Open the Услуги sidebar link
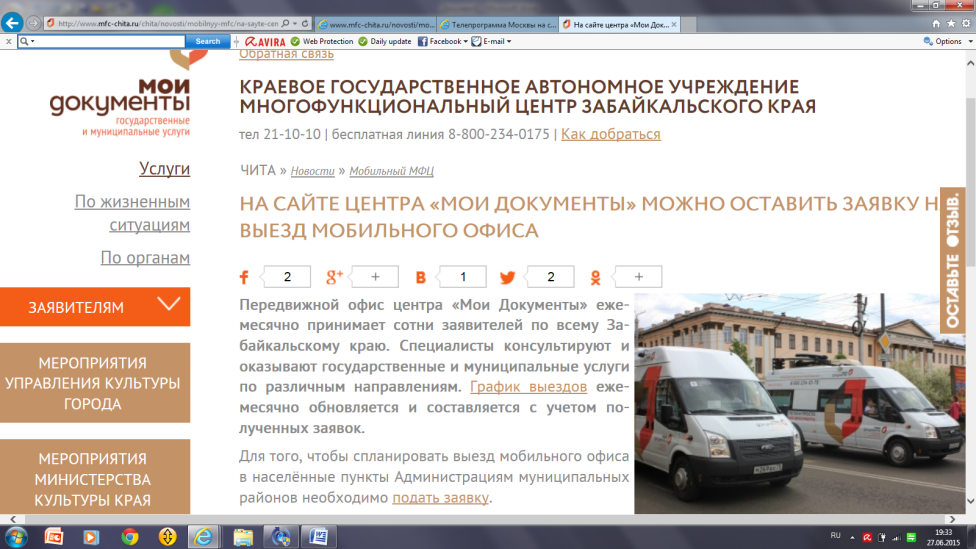Image resolution: width=976 pixels, height=549 pixels. pyautogui.click(x=164, y=169)
